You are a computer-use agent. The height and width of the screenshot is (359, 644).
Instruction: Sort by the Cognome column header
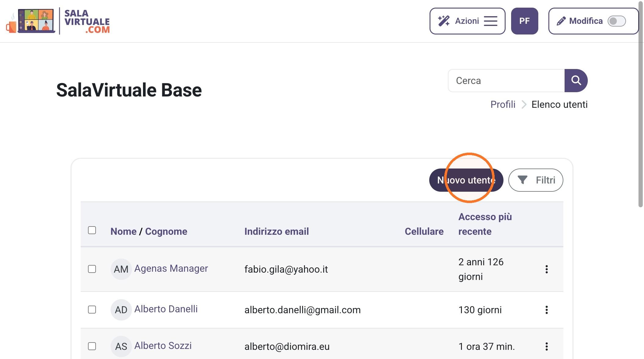[x=166, y=231]
